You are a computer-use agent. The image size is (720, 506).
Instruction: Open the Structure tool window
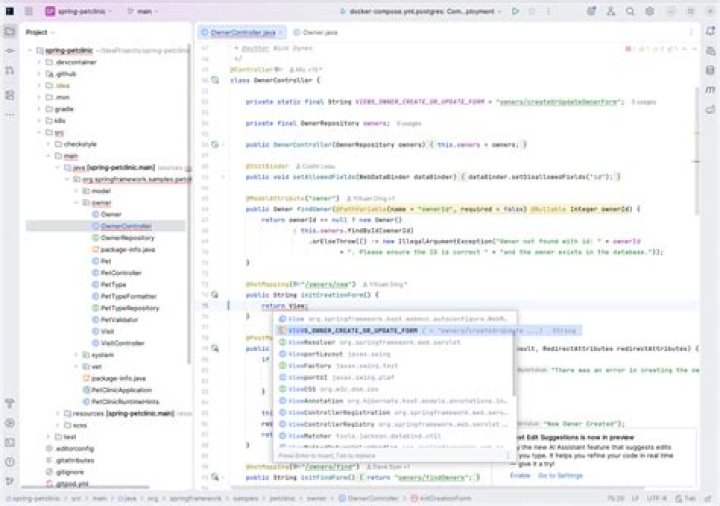tap(10, 95)
